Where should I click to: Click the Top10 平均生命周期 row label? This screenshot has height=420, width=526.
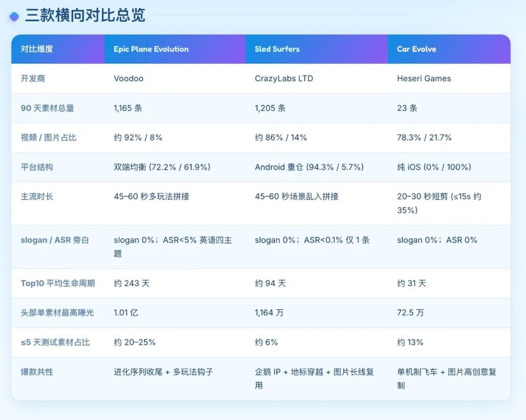[x=57, y=283]
